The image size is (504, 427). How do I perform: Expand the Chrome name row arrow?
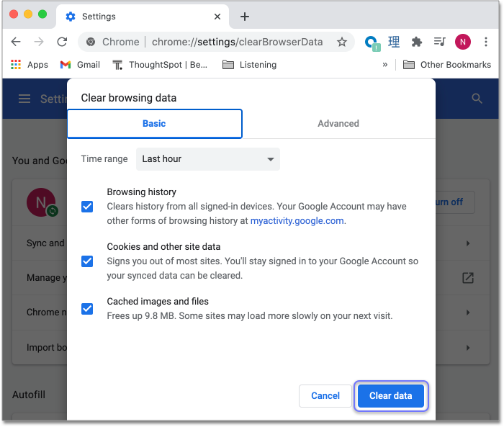(x=468, y=313)
